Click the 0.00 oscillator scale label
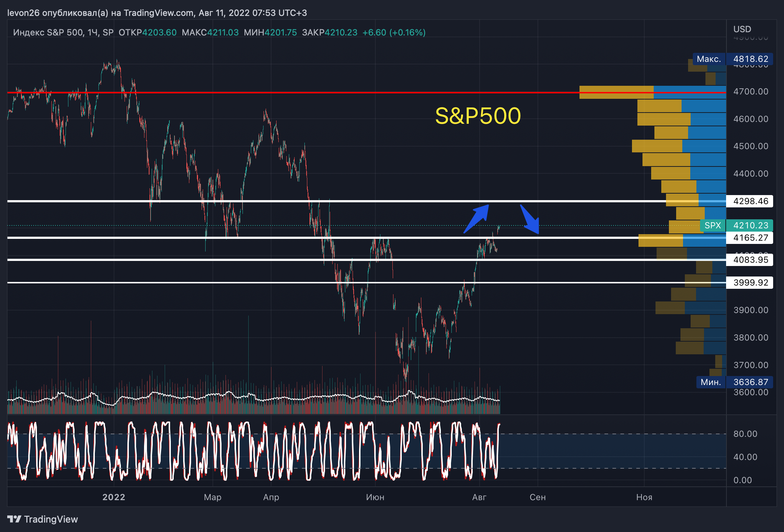The width and height of the screenshot is (784, 532). 743,480
